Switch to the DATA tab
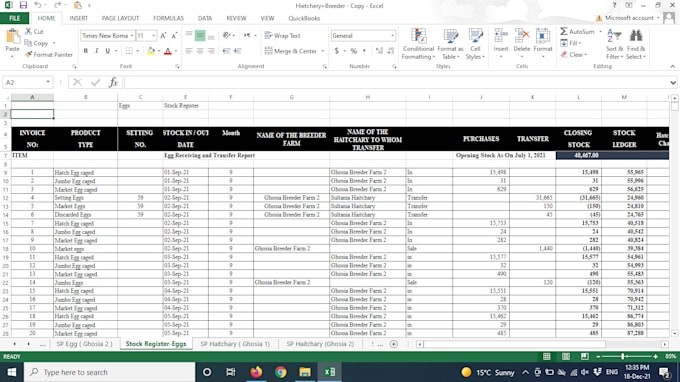 pos(205,18)
